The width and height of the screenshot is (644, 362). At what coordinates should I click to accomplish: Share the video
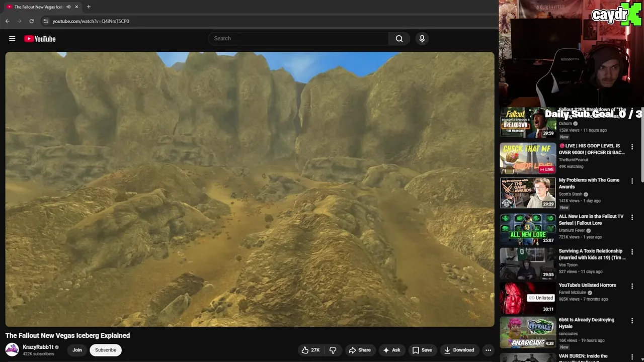click(360, 350)
